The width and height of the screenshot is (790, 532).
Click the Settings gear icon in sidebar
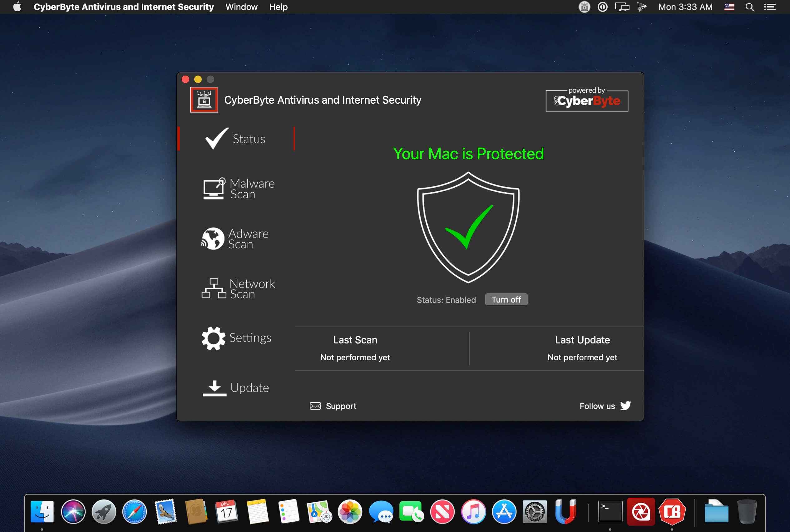click(214, 338)
